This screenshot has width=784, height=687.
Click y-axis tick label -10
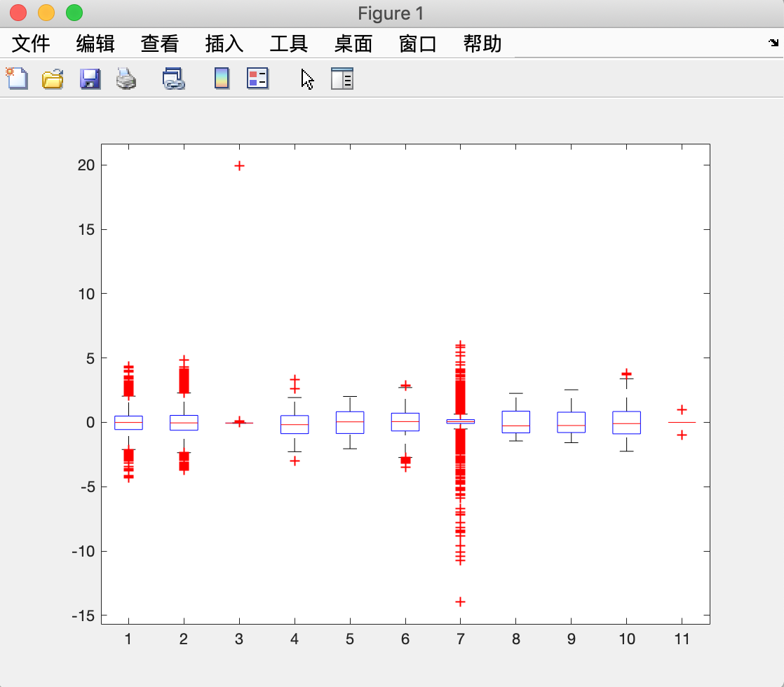[x=83, y=551]
